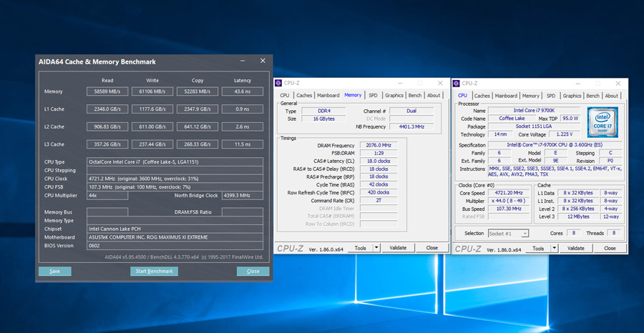Click Validate in the Memory CPU-Z window
Viewport: 644px width, 333px height.
tap(398, 248)
